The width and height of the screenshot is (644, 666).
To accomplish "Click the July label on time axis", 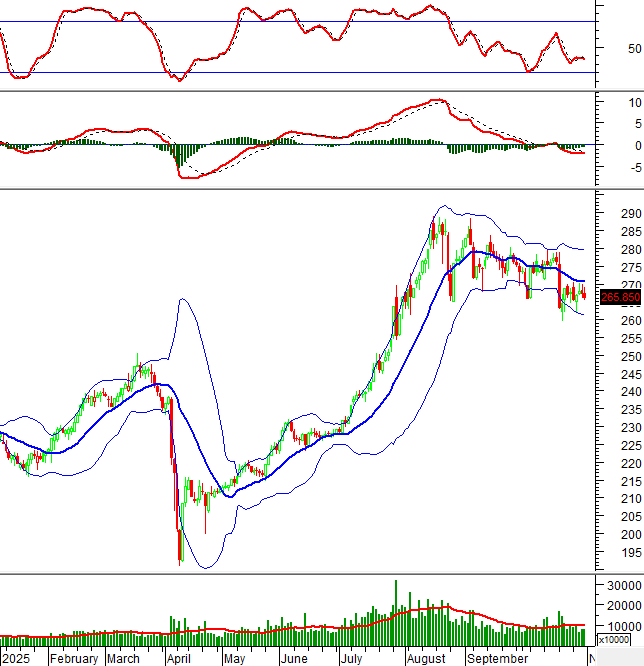I will coord(350,659).
